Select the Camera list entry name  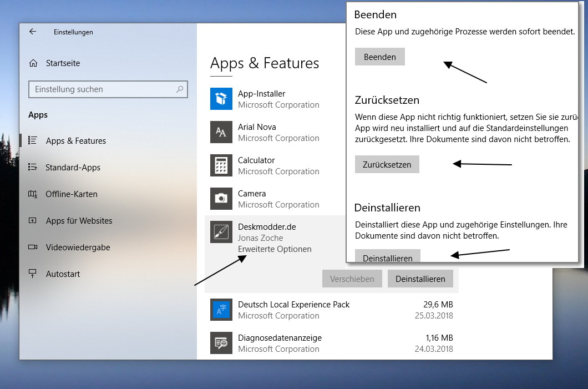(252, 194)
